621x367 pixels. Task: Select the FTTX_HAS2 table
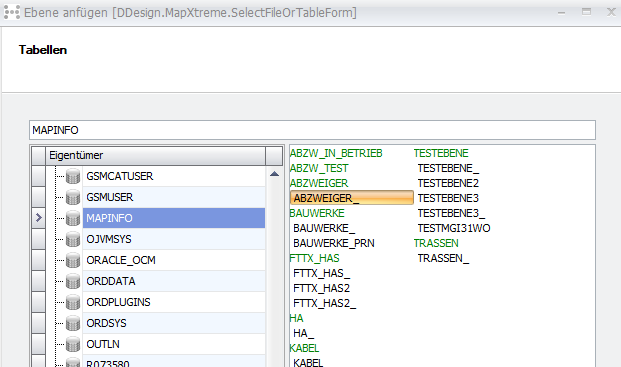pyautogui.click(x=321, y=289)
